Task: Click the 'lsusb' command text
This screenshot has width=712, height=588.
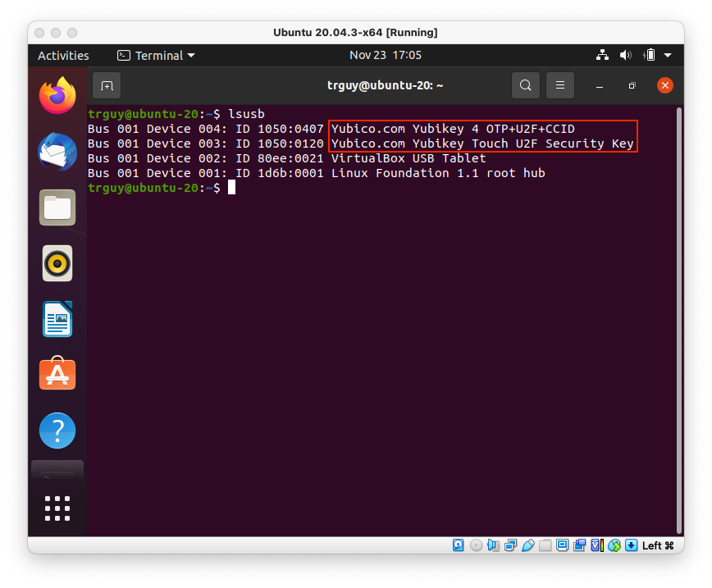Action: tap(246, 114)
